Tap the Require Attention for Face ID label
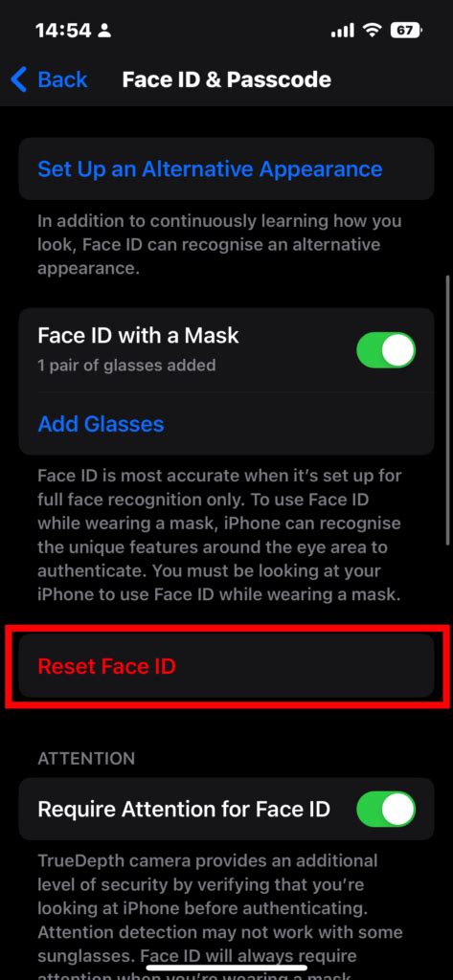The width and height of the screenshot is (453, 980). click(183, 810)
